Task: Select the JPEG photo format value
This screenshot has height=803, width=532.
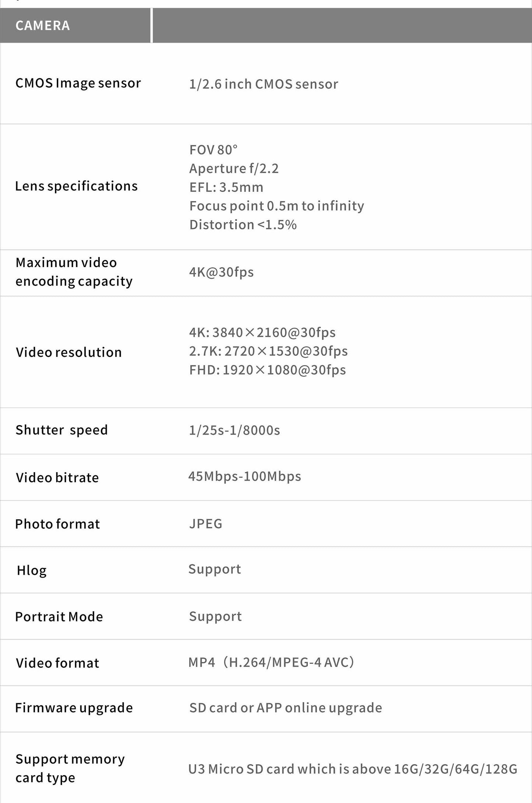Action: [206, 524]
